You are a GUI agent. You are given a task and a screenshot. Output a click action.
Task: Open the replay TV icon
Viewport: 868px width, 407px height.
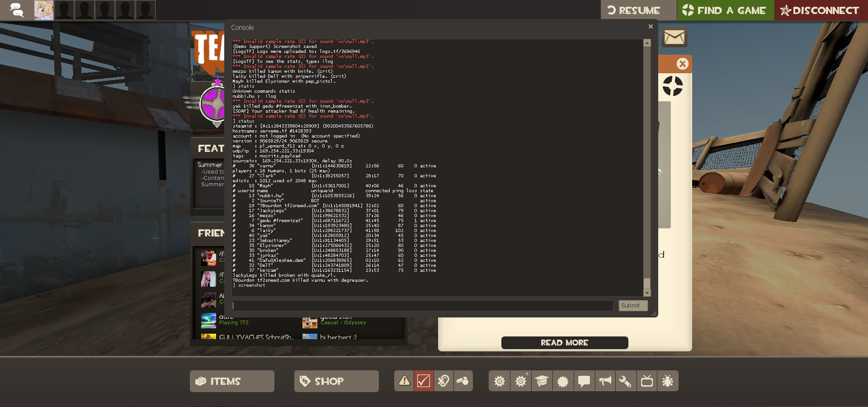(x=647, y=381)
